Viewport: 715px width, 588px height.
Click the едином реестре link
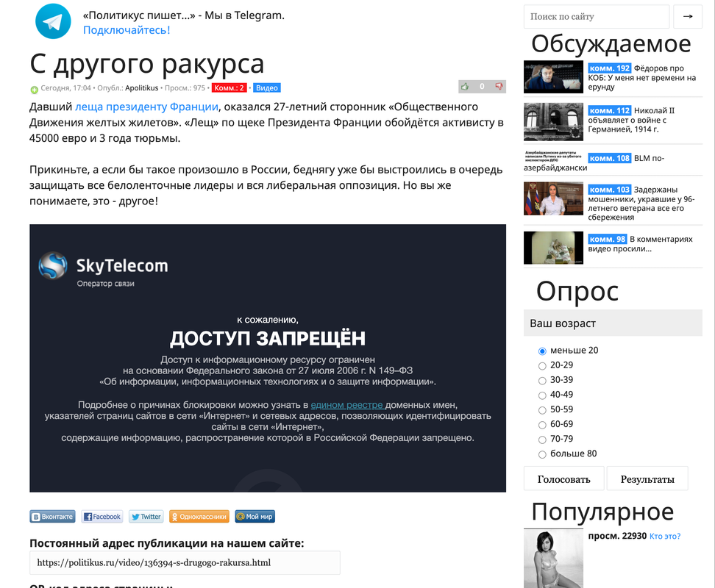click(347, 405)
